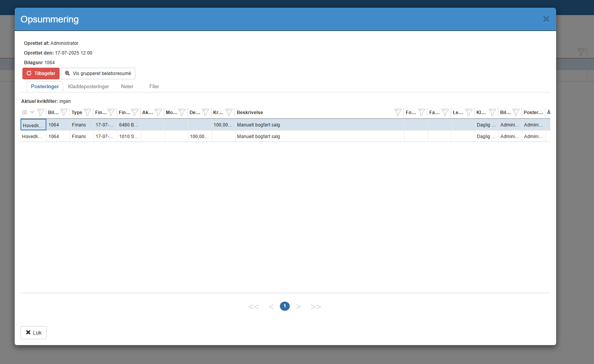The height and width of the screenshot is (364, 594).
Task: Open filter on the Kl... column
Action: 493,113
